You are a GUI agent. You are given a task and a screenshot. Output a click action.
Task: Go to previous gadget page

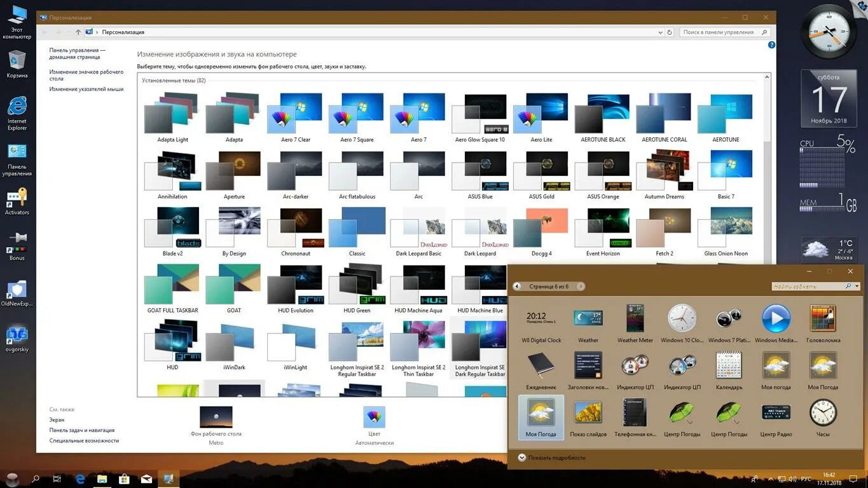click(x=517, y=287)
